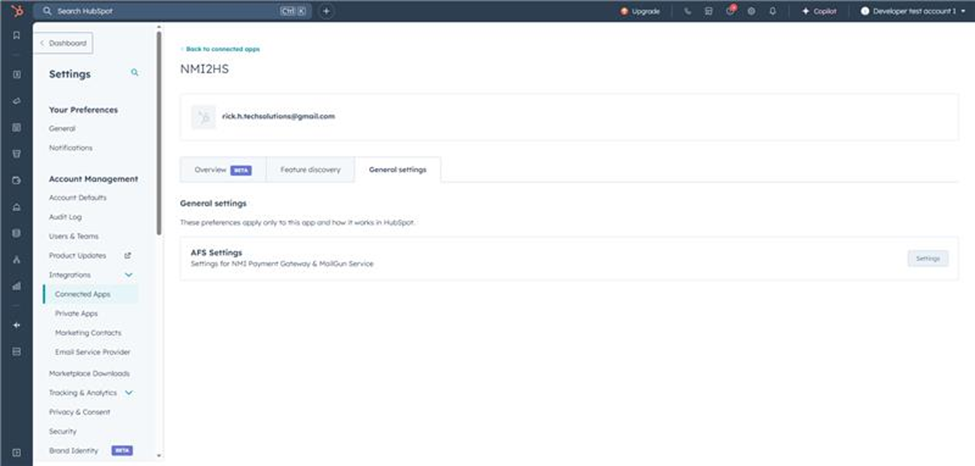Click the Settings search magnifier icon
This screenshot has height=466, width=975.
click(134, 73)
